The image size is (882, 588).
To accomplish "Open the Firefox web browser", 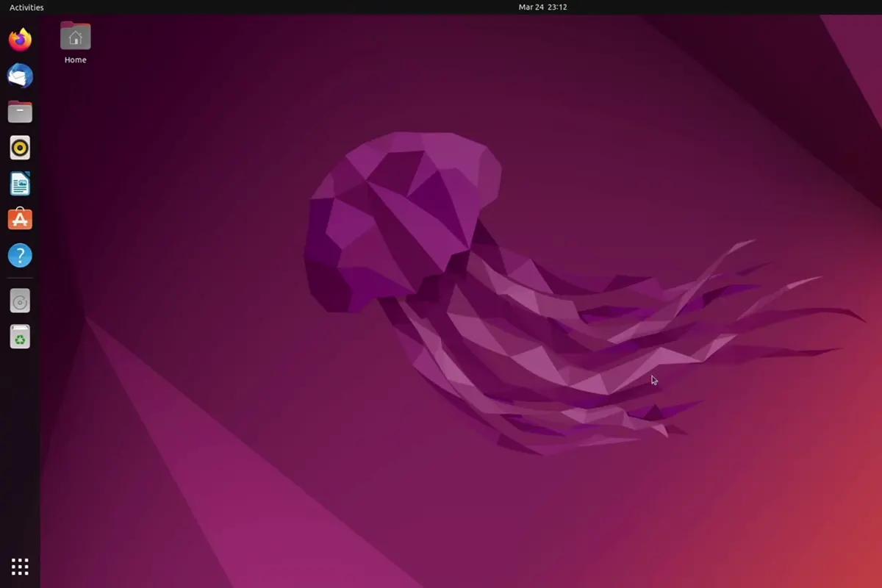I will pos(20,40).
